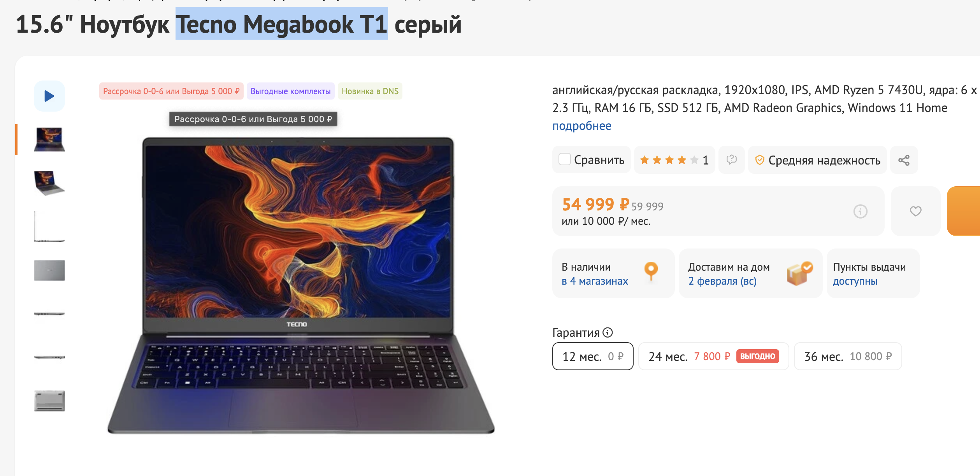Open the five-star rating reviews
The height and width of the screenshot is (476, 980).
click(x=674, y=160)
